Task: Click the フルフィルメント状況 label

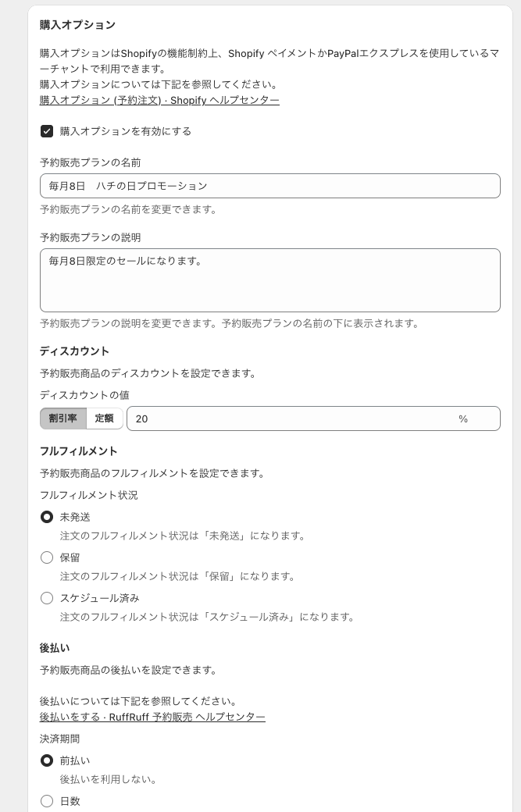Action: click(x=88, y=495)
